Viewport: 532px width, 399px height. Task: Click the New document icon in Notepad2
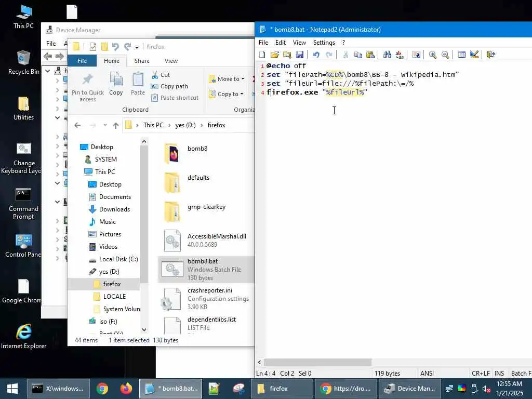(x=262, y=55)
